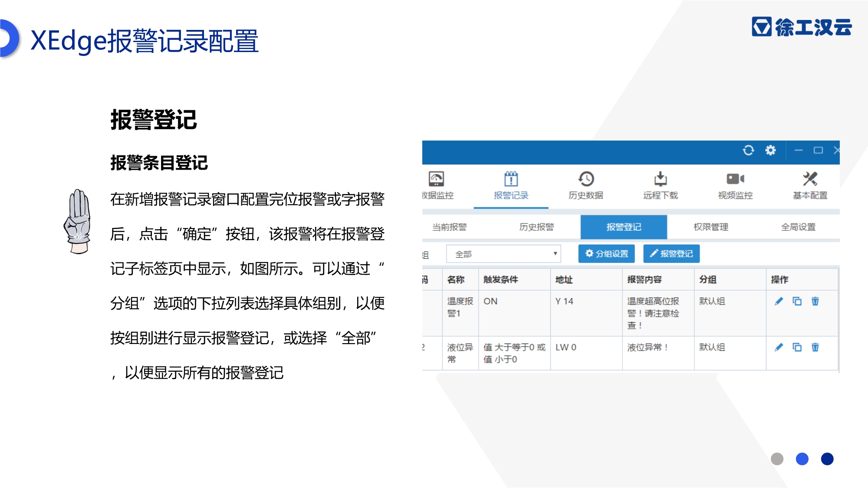Click the refresh icon in title bar
This screenshot has width=868, height=488.
click(748, 151)
